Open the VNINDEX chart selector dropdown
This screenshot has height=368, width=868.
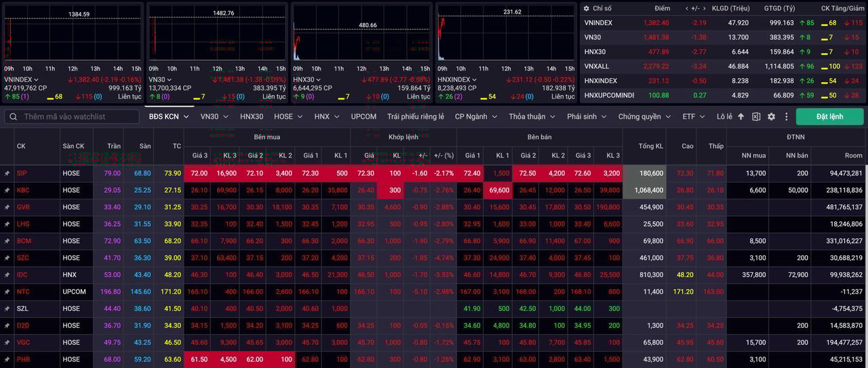pyautogui.click(x=37, y=79)
